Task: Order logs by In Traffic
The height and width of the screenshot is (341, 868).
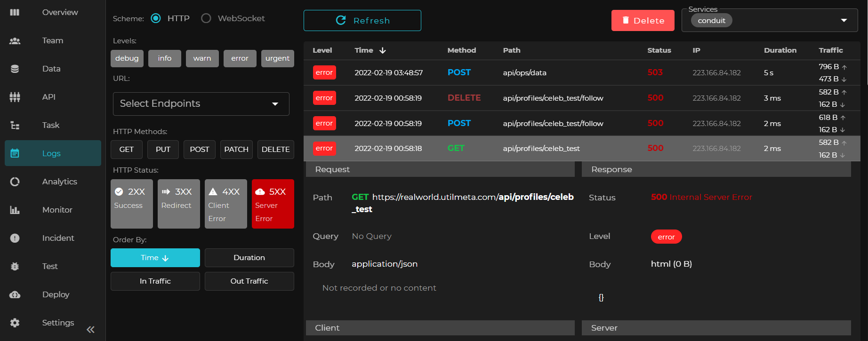Action: 155,281
